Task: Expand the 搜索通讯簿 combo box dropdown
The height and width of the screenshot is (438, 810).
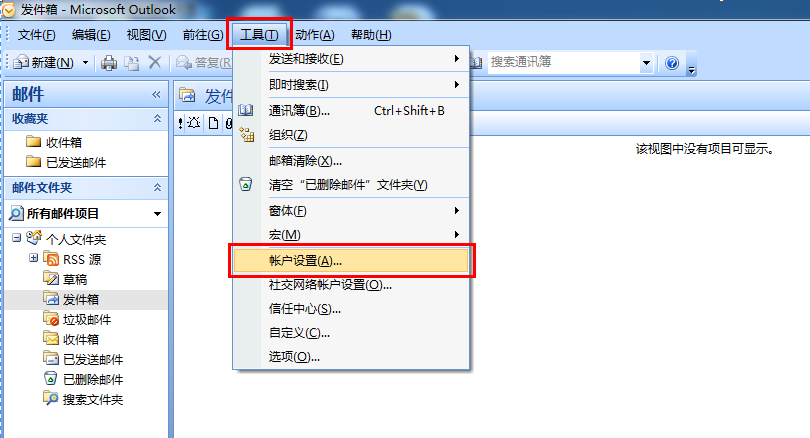Action: (x=646, y=63)
